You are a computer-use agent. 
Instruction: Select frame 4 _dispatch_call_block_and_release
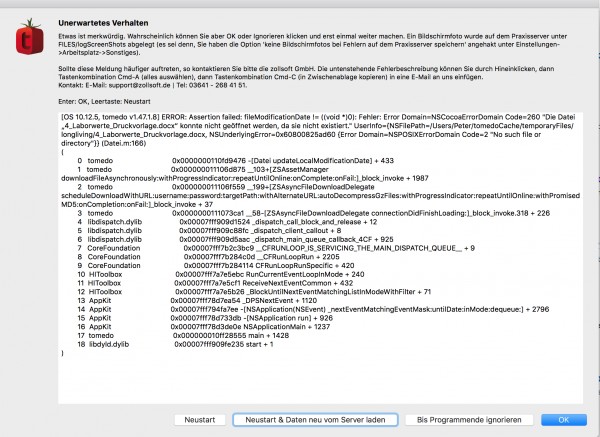pos(227,222)
